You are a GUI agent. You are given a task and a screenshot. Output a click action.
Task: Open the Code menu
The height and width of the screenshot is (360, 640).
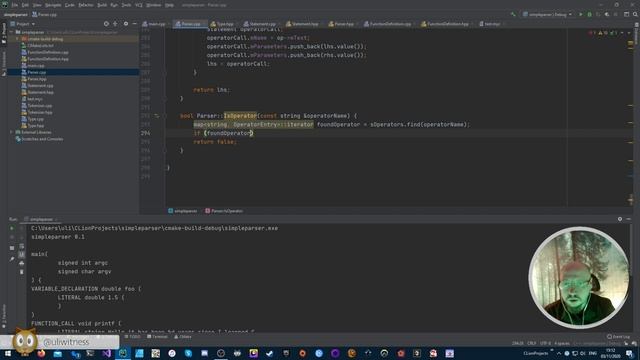point(70,5)
